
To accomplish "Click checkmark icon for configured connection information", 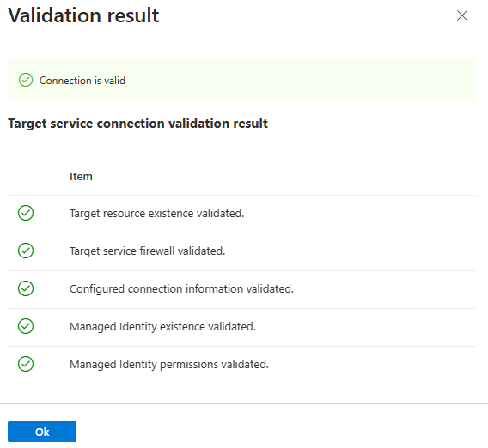I will (x=26, y=288).
